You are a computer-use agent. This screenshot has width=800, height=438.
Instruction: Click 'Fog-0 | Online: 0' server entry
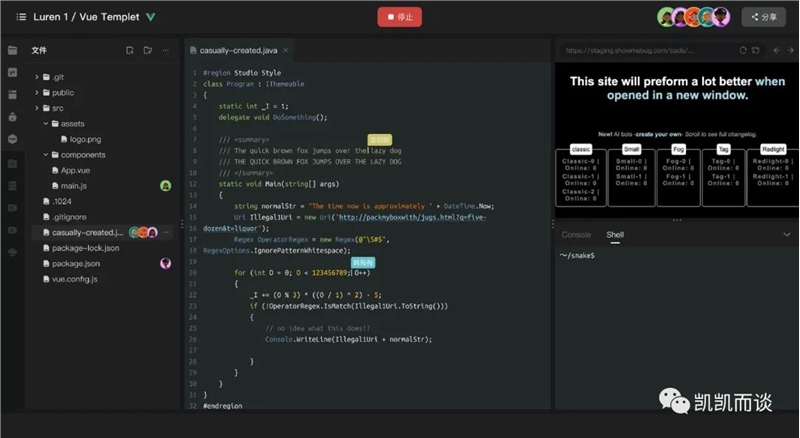click(x=678, y=164)
